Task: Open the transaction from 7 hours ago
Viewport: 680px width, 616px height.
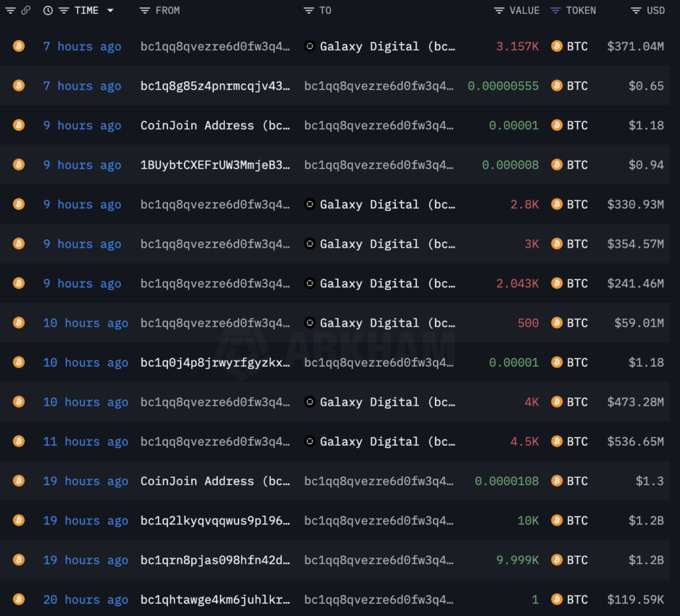Action: click(x=82, y=46)
